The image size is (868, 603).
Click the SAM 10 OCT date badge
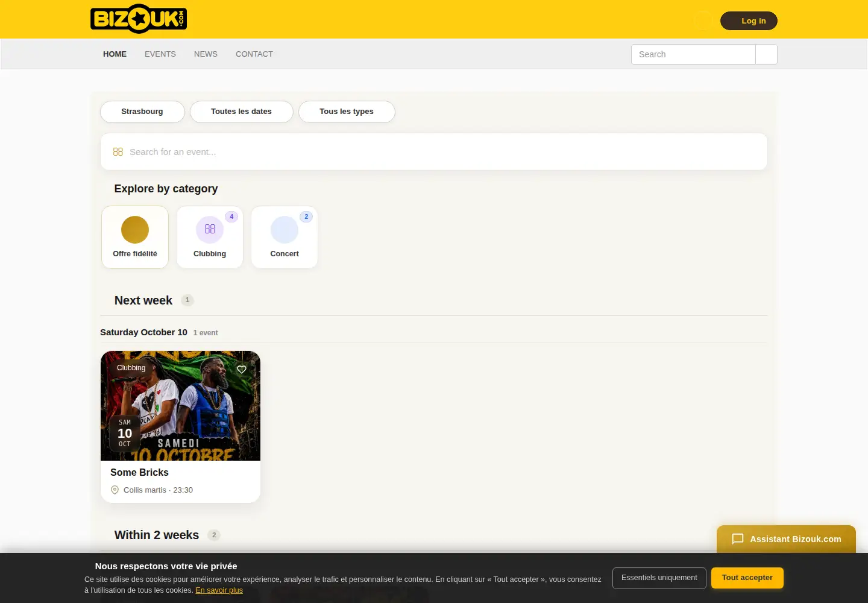125,434
